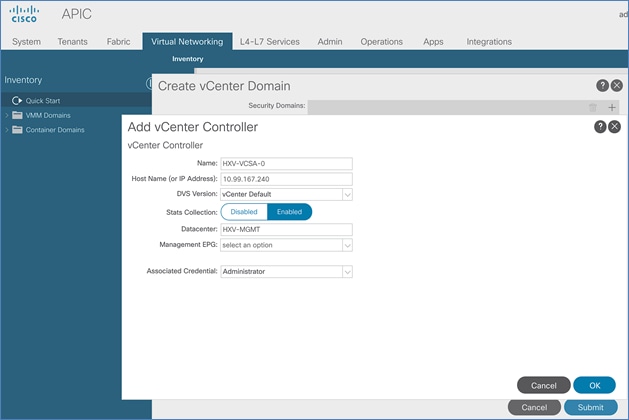Switch to the Operations tab
This screenshot has width=629, height=420.
[x=381, y=42]
